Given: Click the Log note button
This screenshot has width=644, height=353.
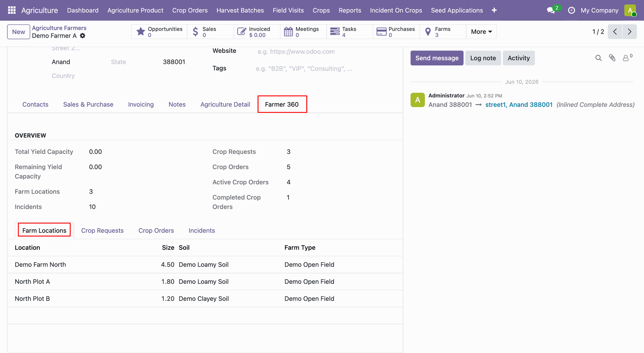Looking at the screenshot, I should [483, 58].
